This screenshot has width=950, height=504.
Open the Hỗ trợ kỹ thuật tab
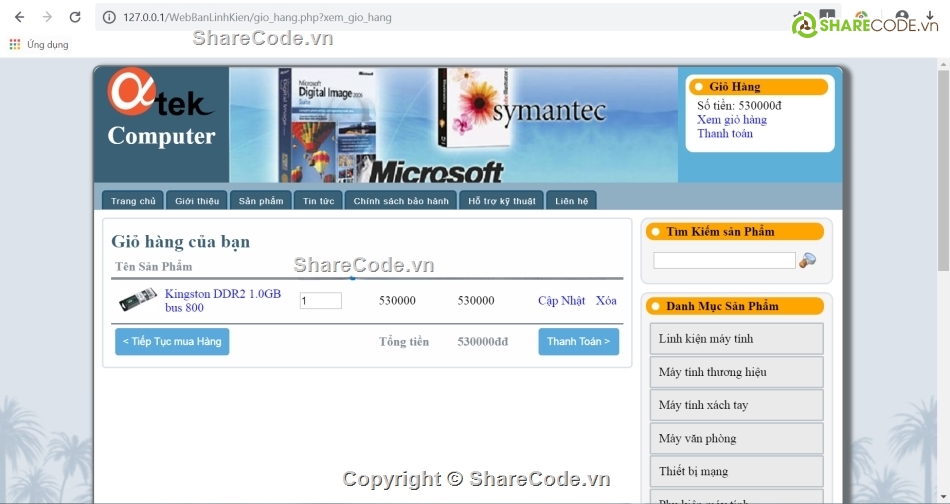pos(502,201)
